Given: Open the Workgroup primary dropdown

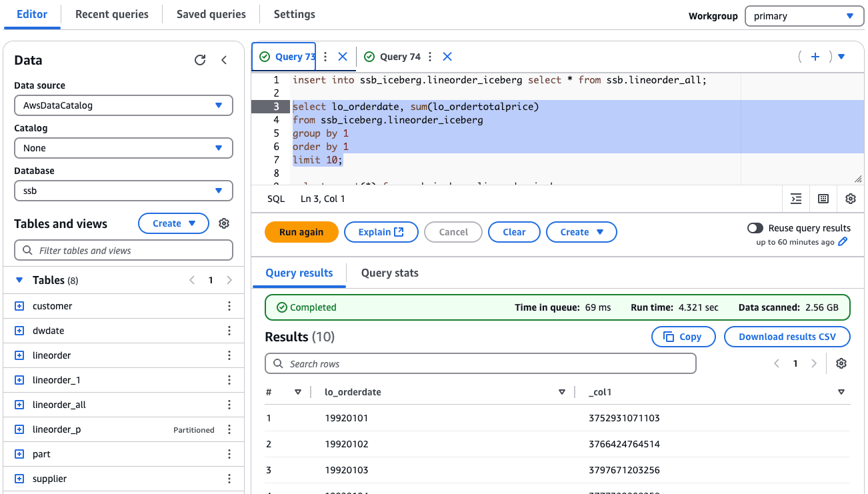Looking at the screenshot, I should (x=804, y=16).
